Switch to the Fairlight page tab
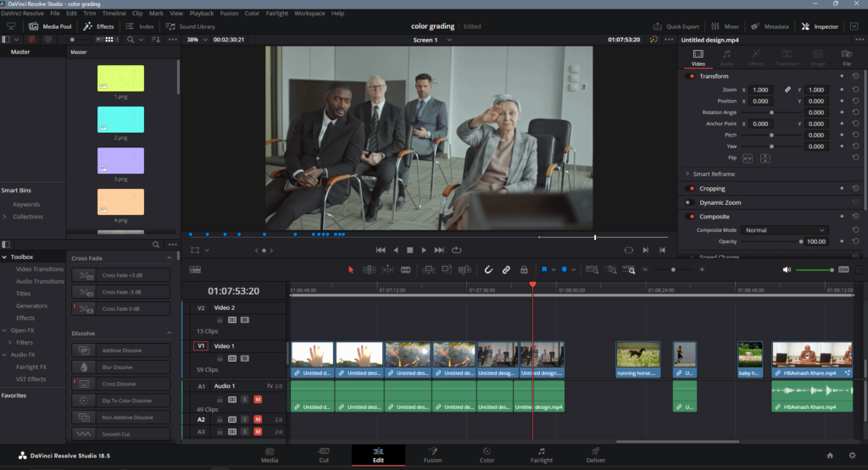 pos(542,455)
